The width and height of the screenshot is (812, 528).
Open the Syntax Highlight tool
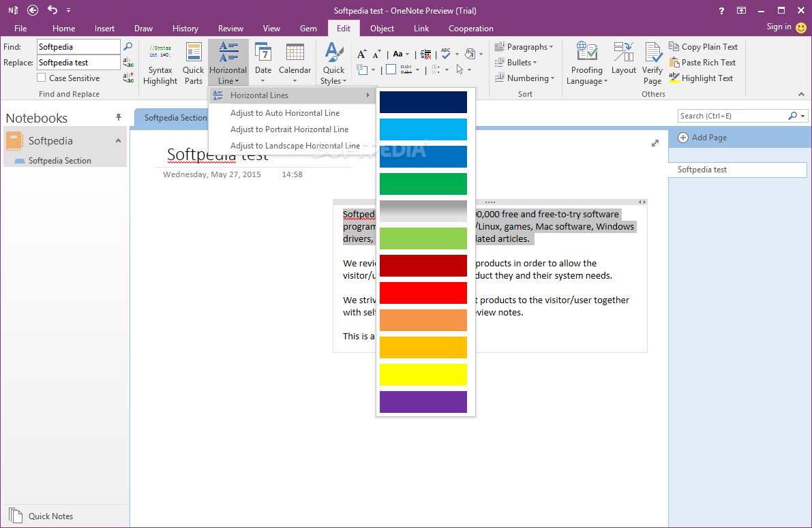(160, 64)
